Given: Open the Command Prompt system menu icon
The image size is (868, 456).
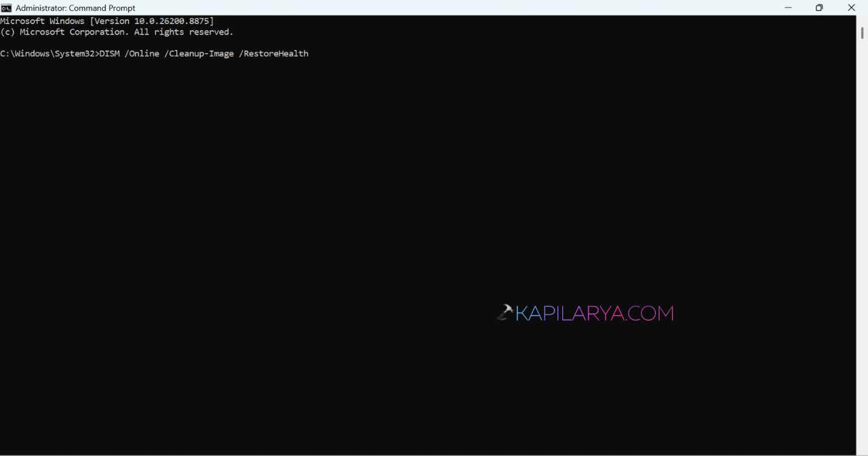Looking at the screenshot, I should pyautogui.click(x=6, y=8).
